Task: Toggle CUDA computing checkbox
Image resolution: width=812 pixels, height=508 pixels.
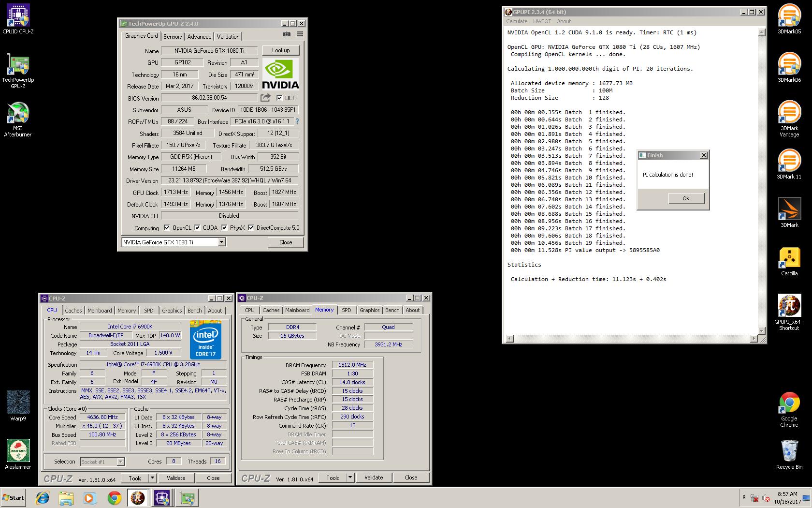Action: 197,227
